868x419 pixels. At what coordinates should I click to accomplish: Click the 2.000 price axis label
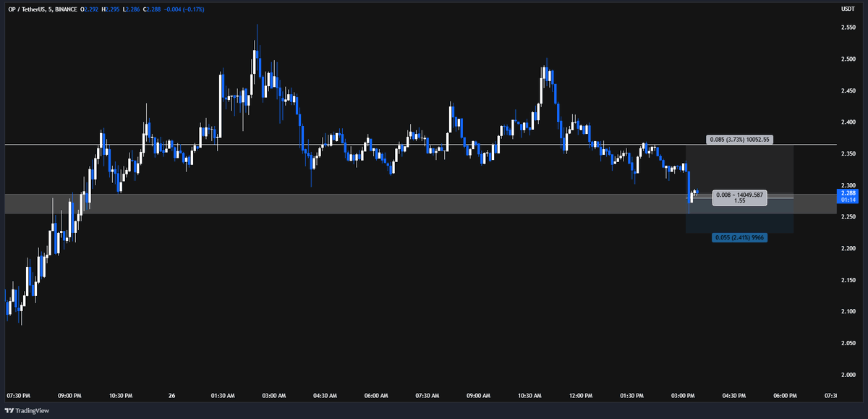[848, 375]
